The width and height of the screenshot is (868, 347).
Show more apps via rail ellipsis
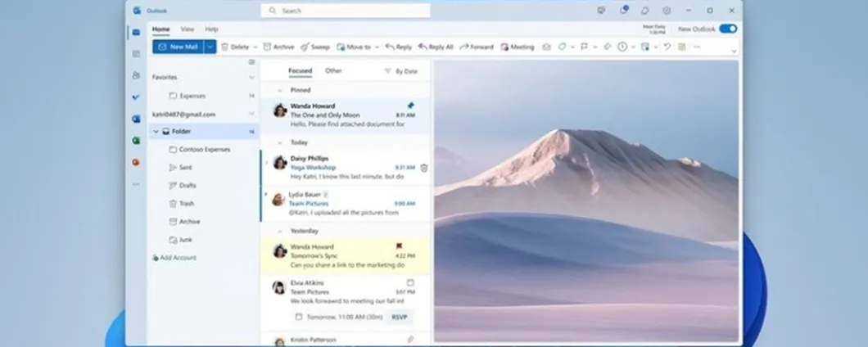click(136, 184)
